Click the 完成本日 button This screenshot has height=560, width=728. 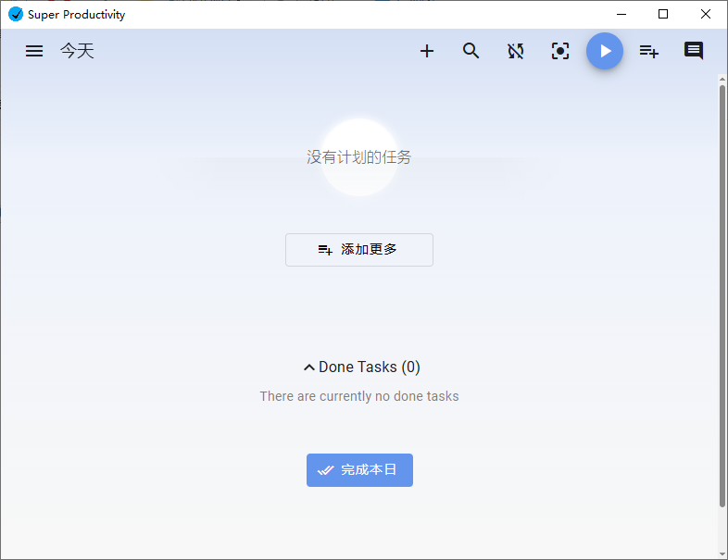pyautogui.click(x=359, y=470)
